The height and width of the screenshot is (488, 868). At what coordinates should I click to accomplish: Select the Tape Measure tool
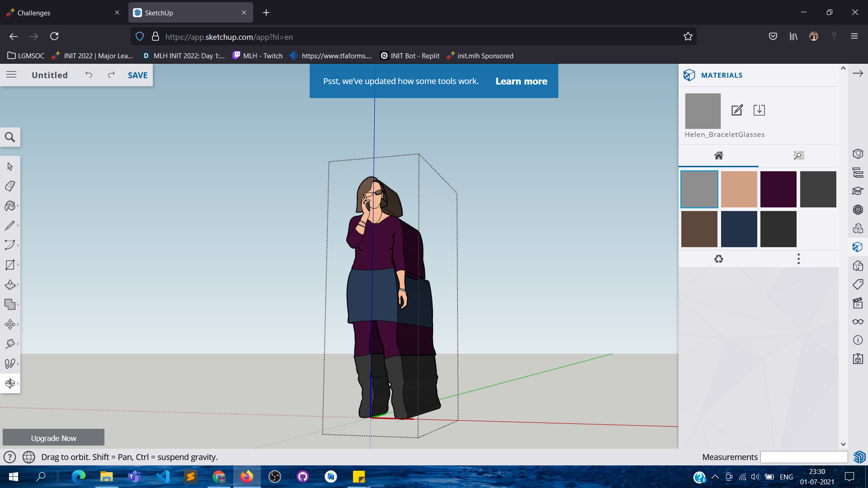(10, 343)
